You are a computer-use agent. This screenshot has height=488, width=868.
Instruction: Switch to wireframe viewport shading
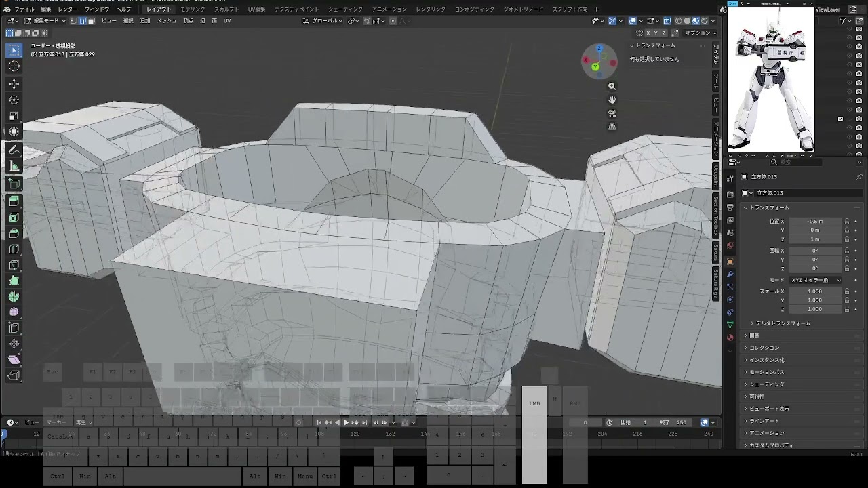[678, 21]
